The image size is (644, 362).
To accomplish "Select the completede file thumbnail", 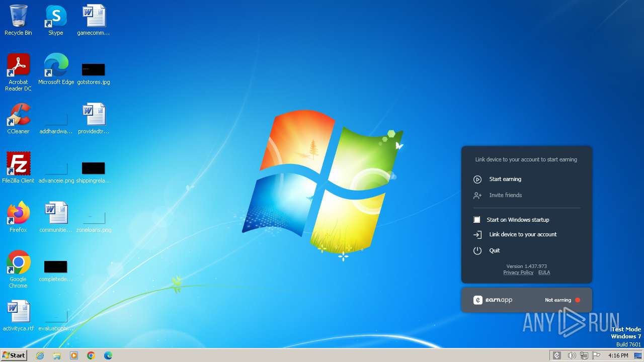I will [56, 266].
